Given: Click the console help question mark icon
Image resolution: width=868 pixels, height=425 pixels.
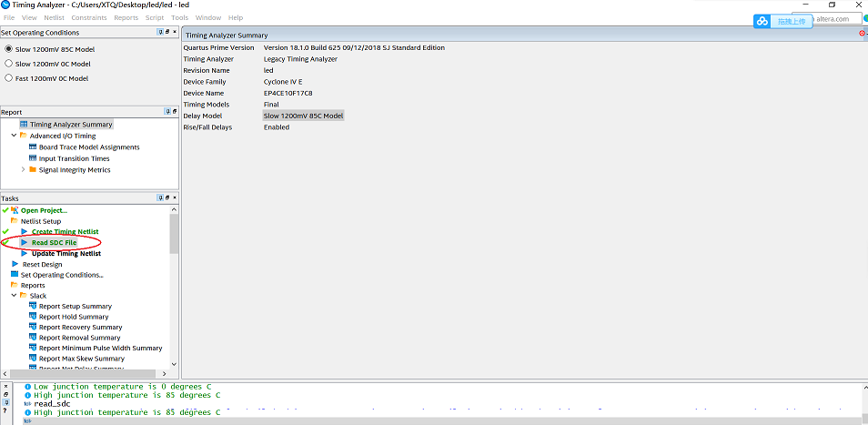Looking at the screenshot, I should point(5,410).
